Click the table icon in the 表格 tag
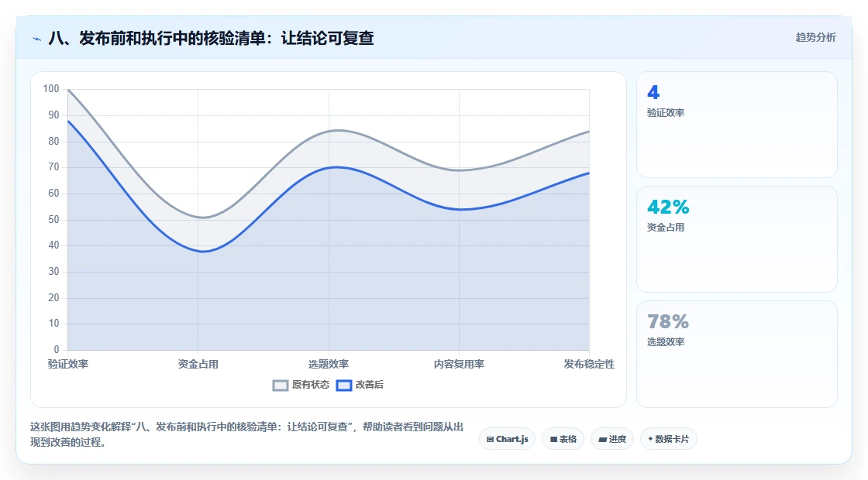 pos(553,440)
